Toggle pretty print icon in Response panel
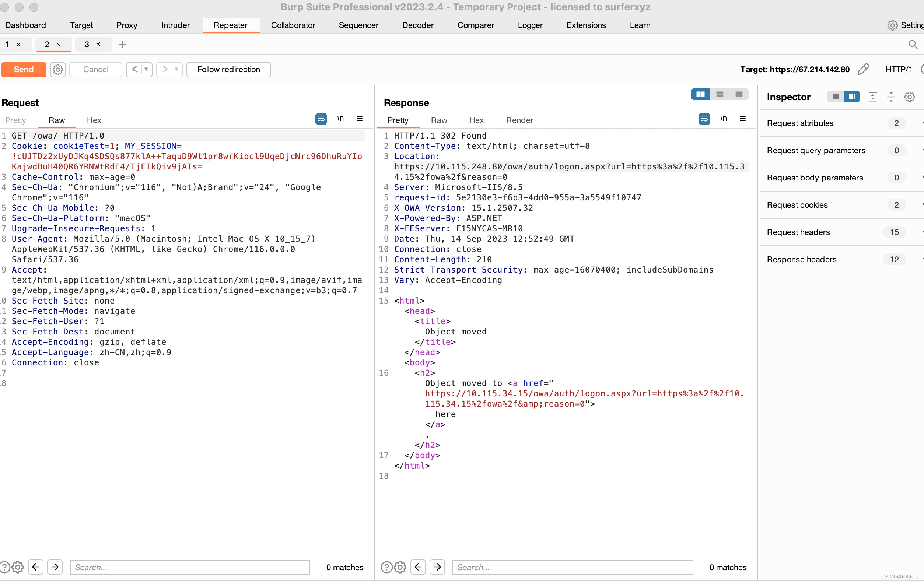The height and width of the screenshot is (582, 924). click(704, 119)
